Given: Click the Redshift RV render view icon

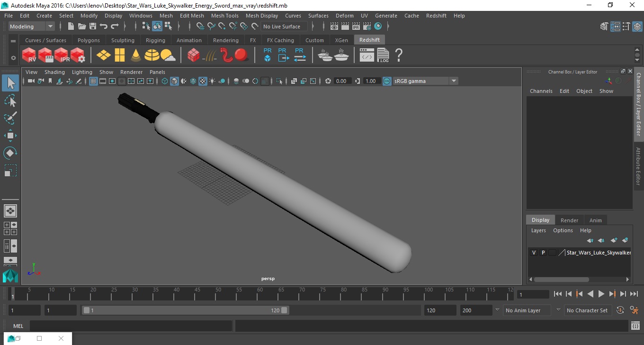Looking at the screenshot, I should (x=29, y=55).
